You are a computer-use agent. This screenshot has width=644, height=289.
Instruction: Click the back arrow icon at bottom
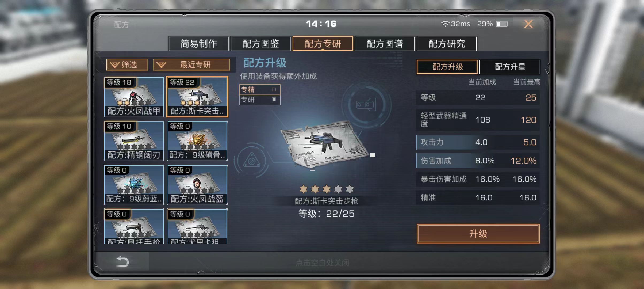pyautogui.click(x=123, y=261)
